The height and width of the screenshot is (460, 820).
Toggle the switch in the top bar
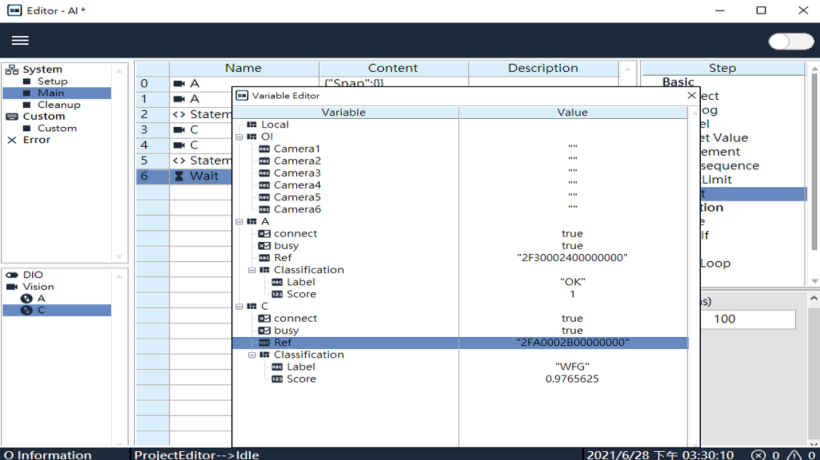pos(791,41)
